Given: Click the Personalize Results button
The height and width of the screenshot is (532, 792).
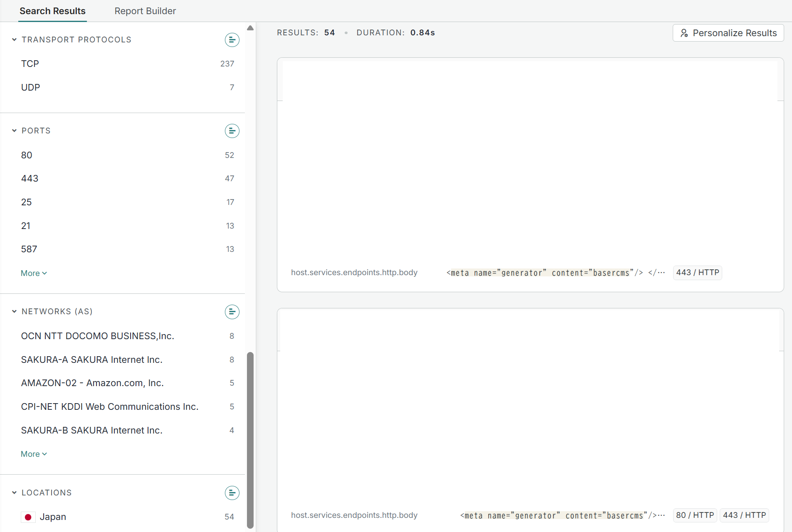Looking at the screenshot, I should coord(728,33).
